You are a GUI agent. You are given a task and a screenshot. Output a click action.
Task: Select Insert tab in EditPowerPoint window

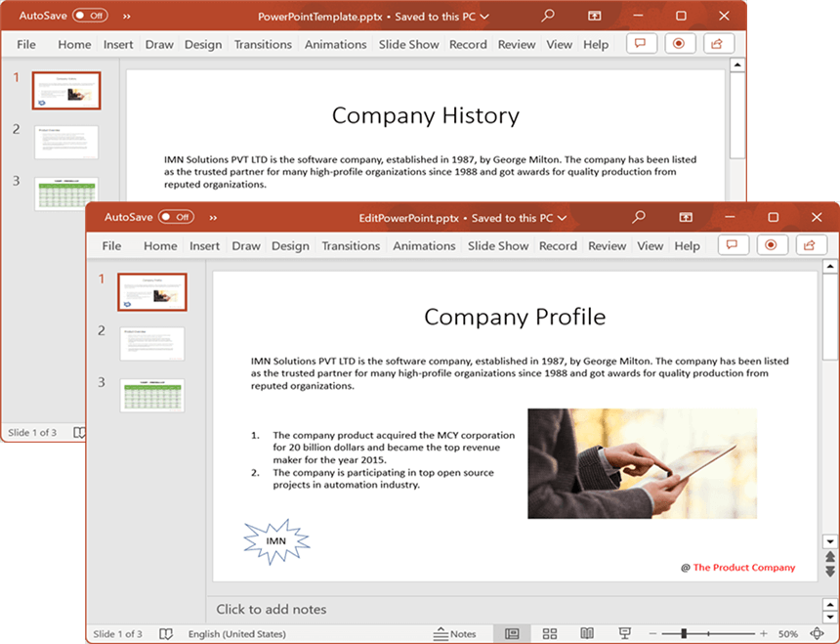[205, 246]
